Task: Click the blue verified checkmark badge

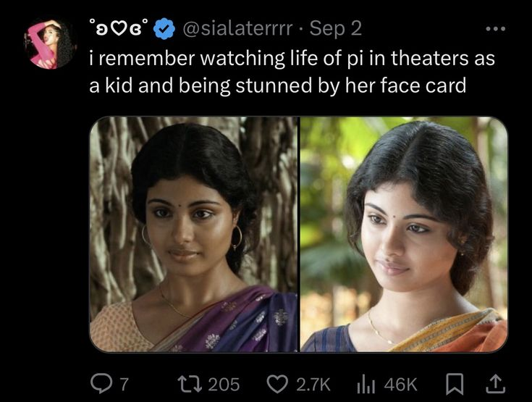Action: point(164,29)
